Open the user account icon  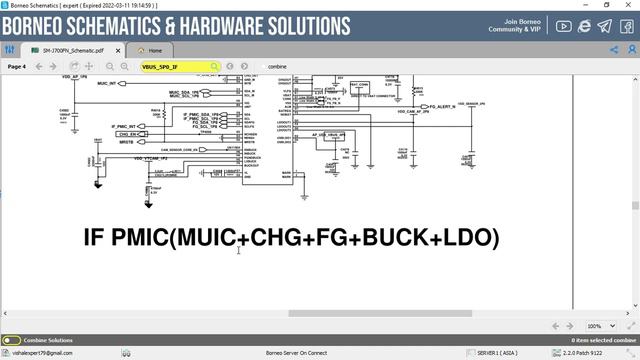click(632, 50)
